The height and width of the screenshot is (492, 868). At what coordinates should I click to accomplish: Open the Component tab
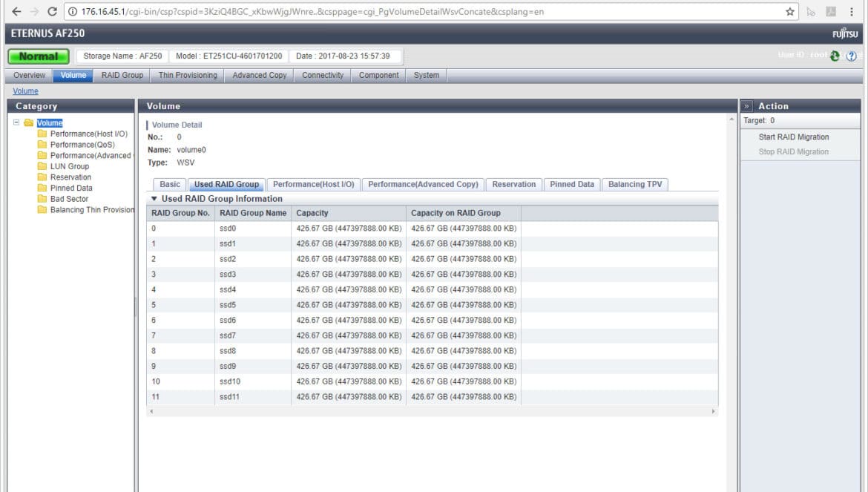(x=378, y=75)
